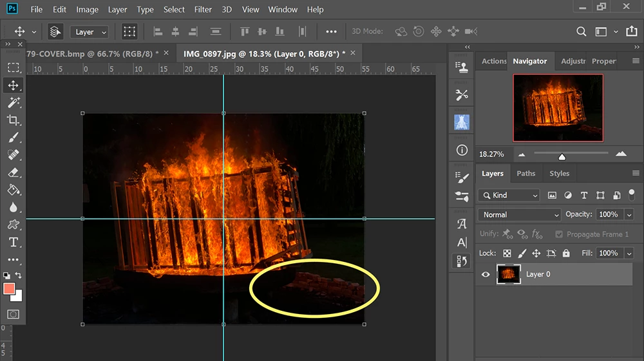The image size is (644, 361).
Task: Open the tool preset picker arrow
Action: coord(34,32)
